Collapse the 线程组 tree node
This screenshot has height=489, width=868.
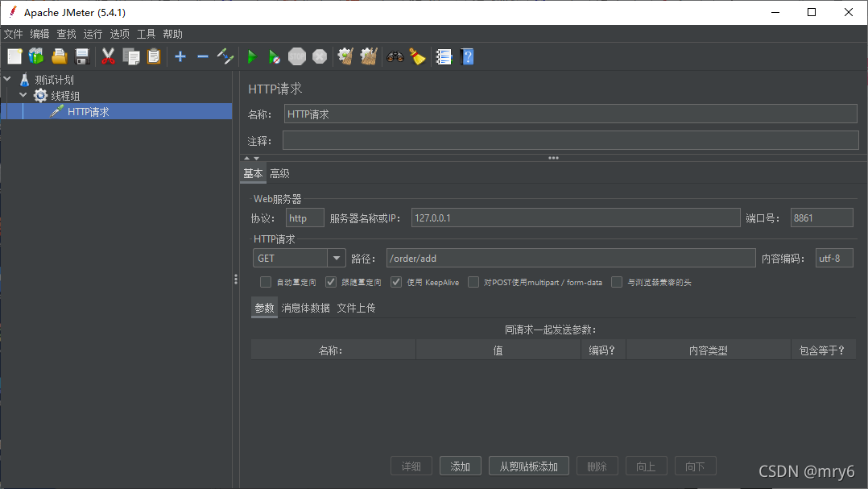(23, 95)
